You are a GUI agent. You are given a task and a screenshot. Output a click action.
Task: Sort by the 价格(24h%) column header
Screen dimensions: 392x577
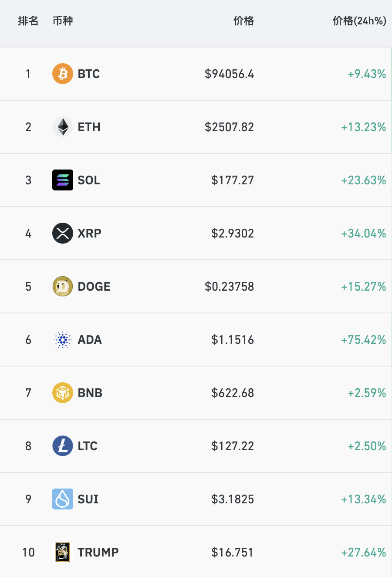click(x=359, y=21)
